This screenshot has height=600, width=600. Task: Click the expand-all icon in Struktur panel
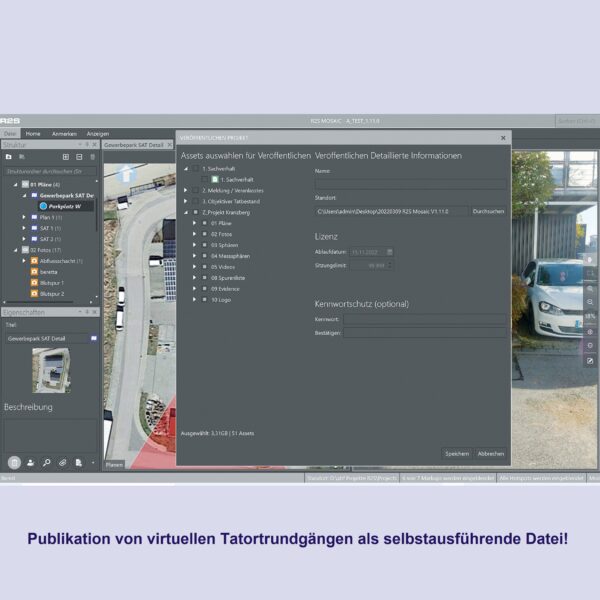[65, 157]
